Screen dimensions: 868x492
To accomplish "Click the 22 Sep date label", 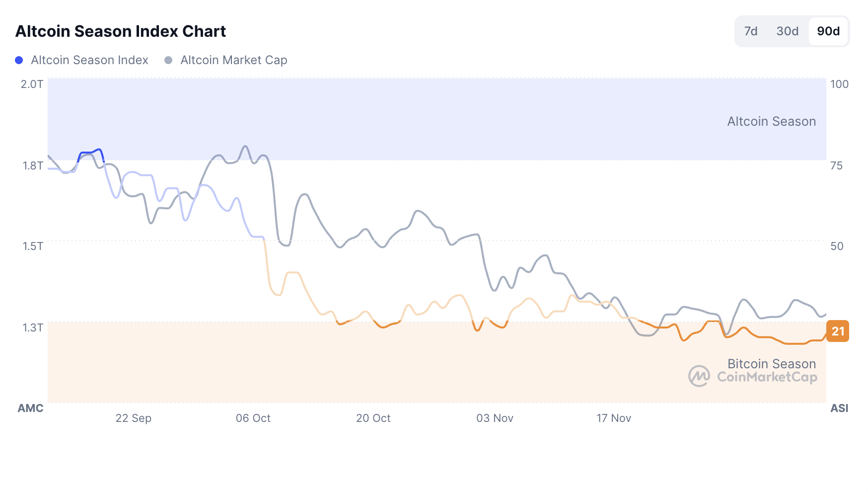I will pyautogui.click(x=133, y=418).
